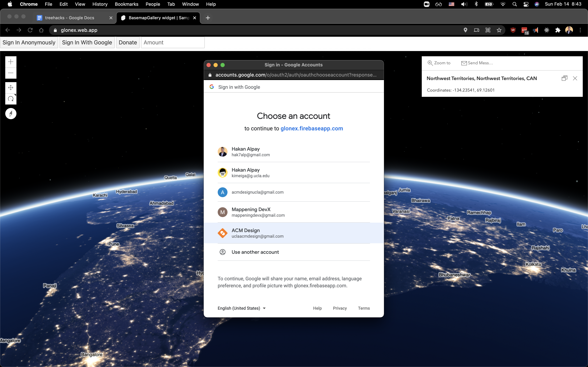Choose Use another account option
The height and width of the screenshot is (367, 588).
coord(255,252)
